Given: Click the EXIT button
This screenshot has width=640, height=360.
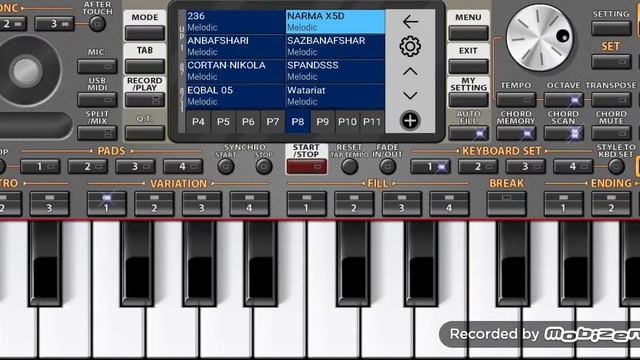Looking at the screenshot, I should (x=468, y=66).
